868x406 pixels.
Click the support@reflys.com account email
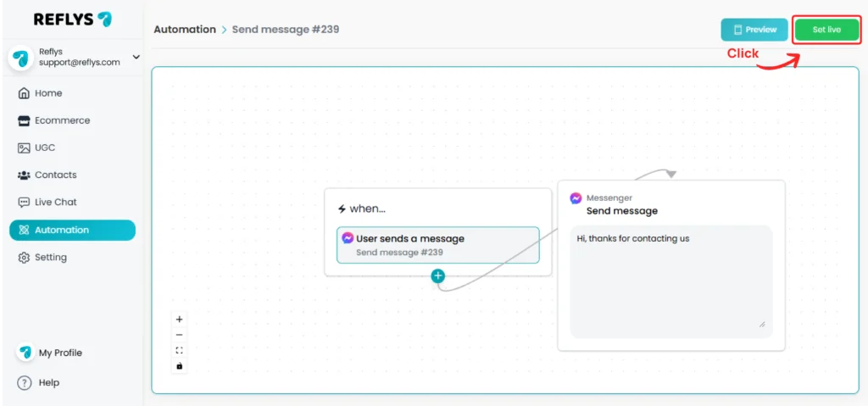coord(79,63)
